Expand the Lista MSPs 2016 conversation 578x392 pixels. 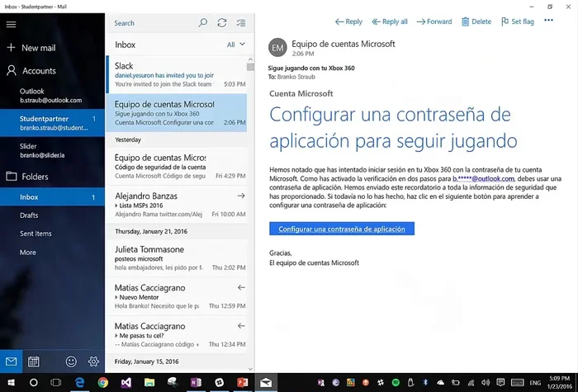(116, 205)
